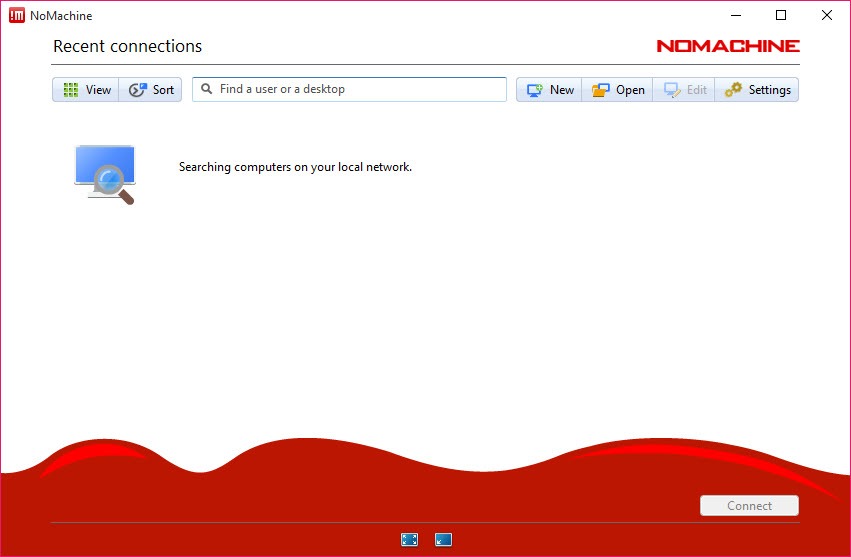851x557 pixels.
Task: Open the View layout options
Action: coord(86,90)
